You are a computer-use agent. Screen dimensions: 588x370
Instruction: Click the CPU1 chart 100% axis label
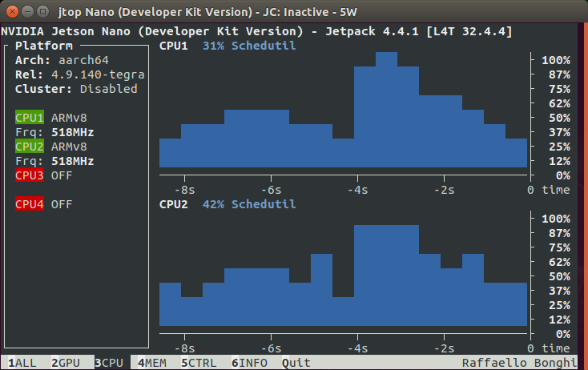point(556,60)
